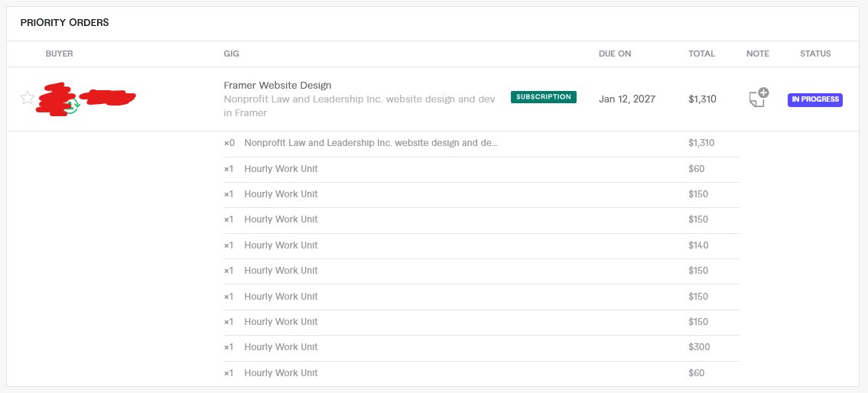Click the STATUS column header
The width and height of the screenshot is (868, 393).
[x=815, y=54]
